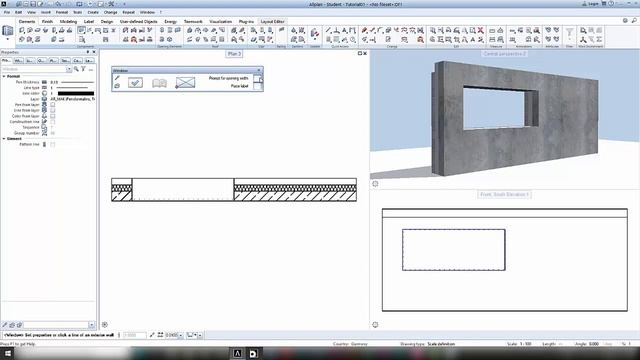Open the File menu
The height and width of the screenshot is (360, 640).
coord(7,12)
